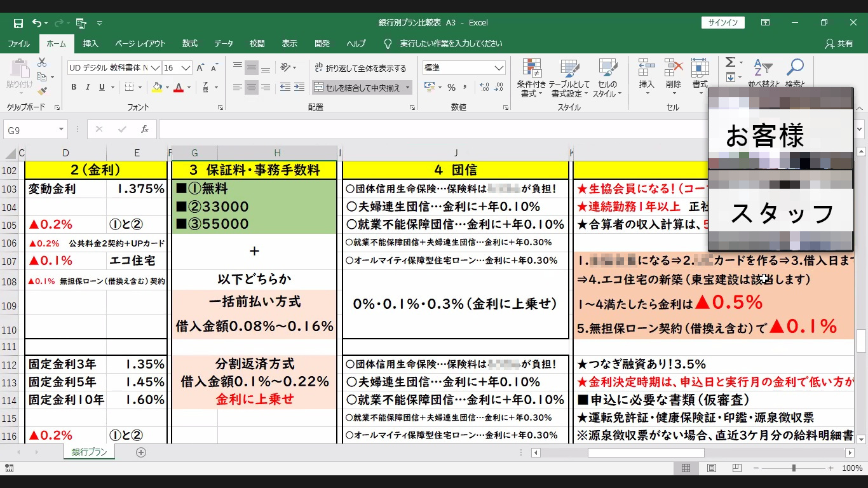Open text orientation options
This screenshot has width=868, height=488.
pyautogui.click(x=287, y=68)
